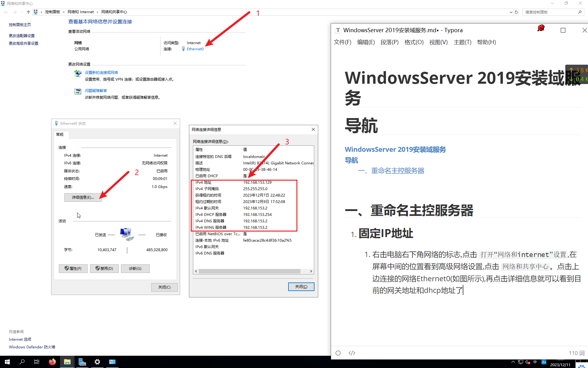Click the Up arrow navigation icon
Screen dimensions: 588x368
click(x=28, y=12)
